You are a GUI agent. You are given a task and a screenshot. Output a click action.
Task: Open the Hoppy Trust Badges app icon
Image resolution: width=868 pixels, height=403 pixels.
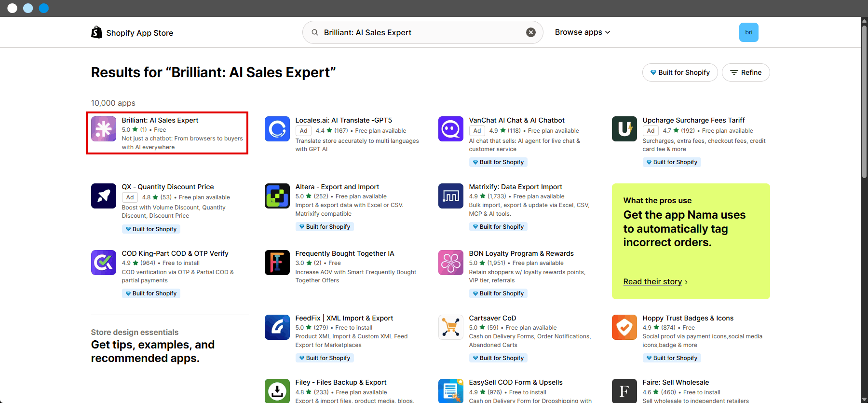pos(624,327)
